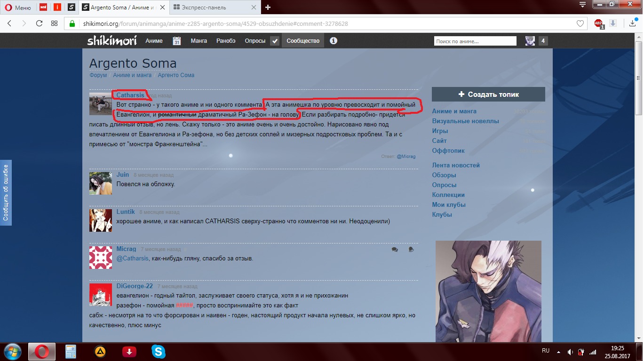Click the Поиск по аниме search field
This screenshot has height=361, width=644.
coord(476,41)
